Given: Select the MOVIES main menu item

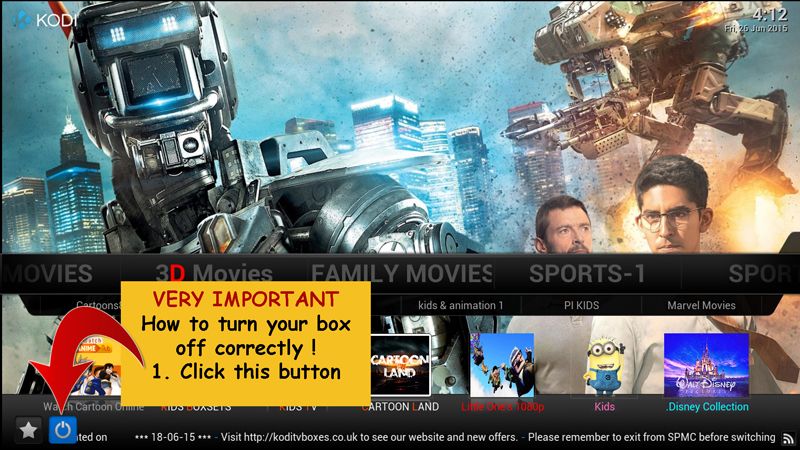Looking at the screenshot, I should pyautogui.click(x=47, y=273).
